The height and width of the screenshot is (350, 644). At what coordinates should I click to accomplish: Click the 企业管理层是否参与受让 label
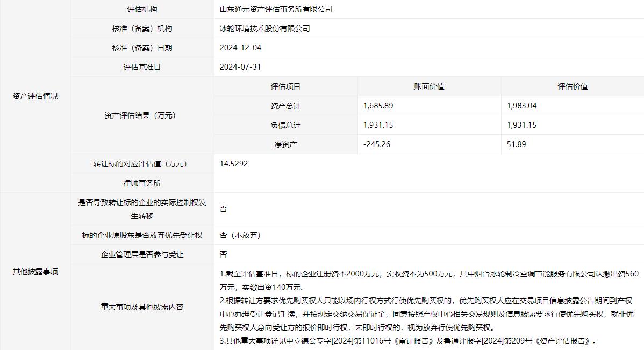pos(142,254)
